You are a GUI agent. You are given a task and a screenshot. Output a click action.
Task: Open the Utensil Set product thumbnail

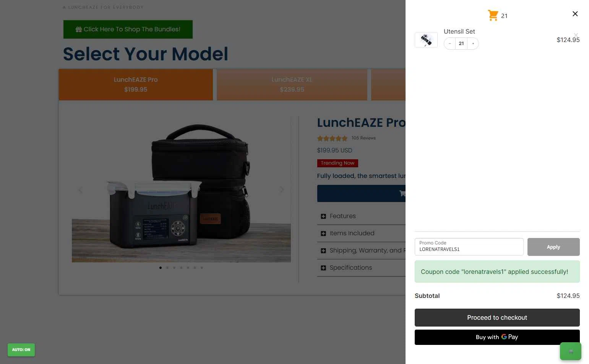(x=426, y=40)
